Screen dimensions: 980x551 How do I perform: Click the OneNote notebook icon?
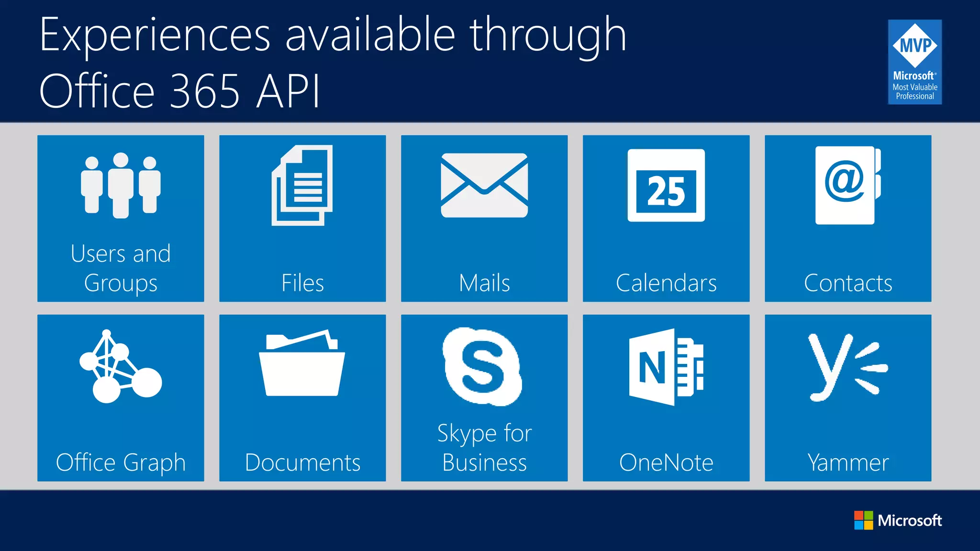[x=666, y=367]
